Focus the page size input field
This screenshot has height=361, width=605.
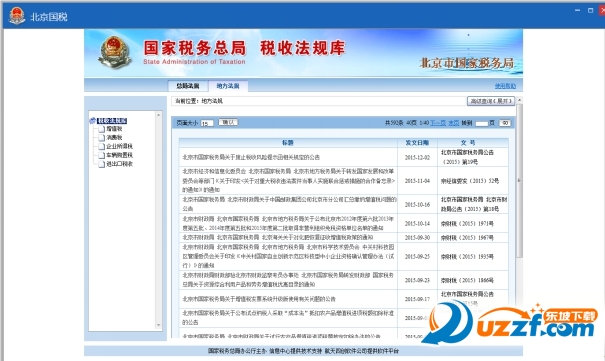(207, 123)
